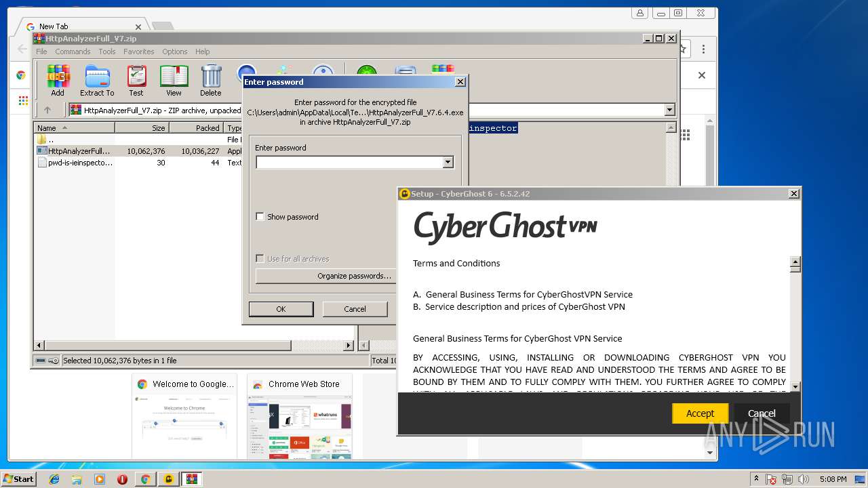This screenshot has height=488, width=868.
Task: Open the Favorites menu
Action: [138, 52]
